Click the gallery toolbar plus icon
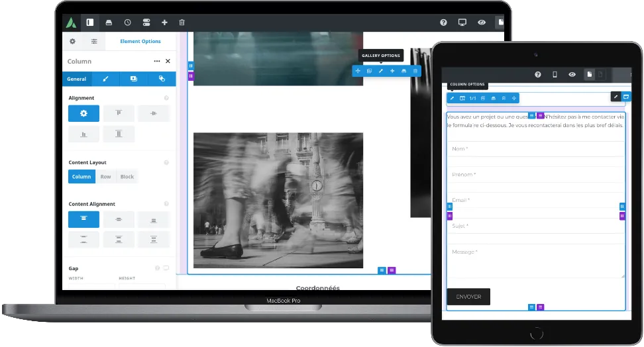The height and width of the screenshot is (347, 644). point(392,71)
